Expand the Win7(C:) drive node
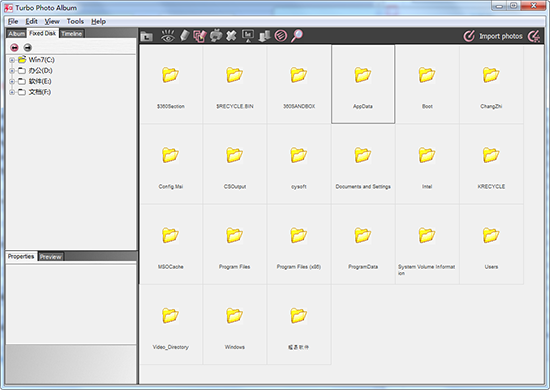 tap(12, 60)
